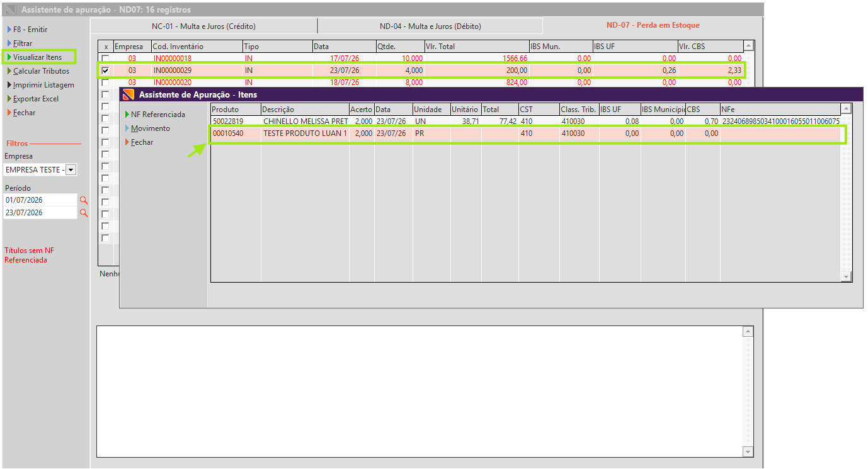Click the Qtde. column header

[x=400, y=47]
